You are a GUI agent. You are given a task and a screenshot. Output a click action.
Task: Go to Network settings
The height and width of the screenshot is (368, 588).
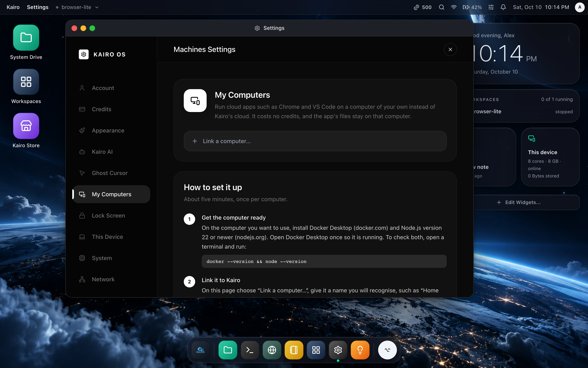(x=111, y=279)
